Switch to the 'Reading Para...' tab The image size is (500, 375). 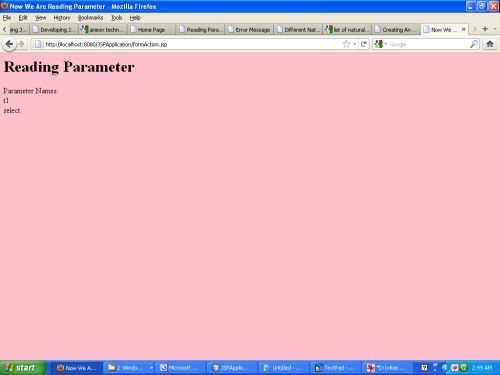201,30
